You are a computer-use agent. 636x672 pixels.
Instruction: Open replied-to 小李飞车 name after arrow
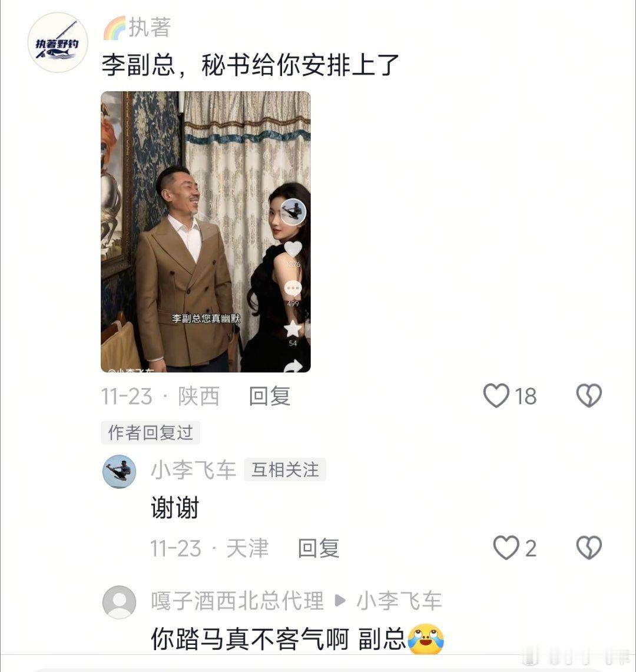click(399, 600)
